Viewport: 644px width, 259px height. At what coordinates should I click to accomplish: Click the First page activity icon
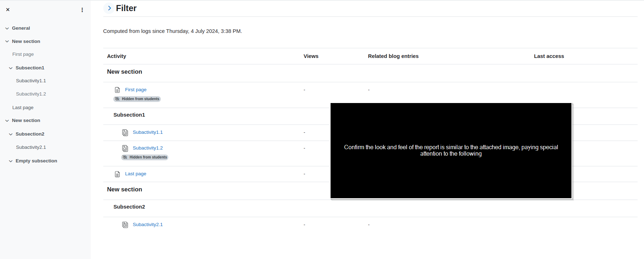[117, 90]
